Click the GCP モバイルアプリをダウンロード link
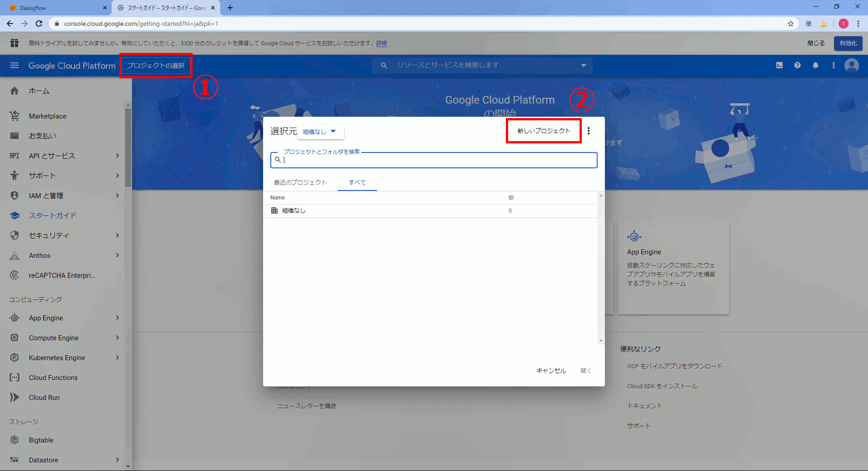Screen dimensions: 868x471 tap(675, 366)
